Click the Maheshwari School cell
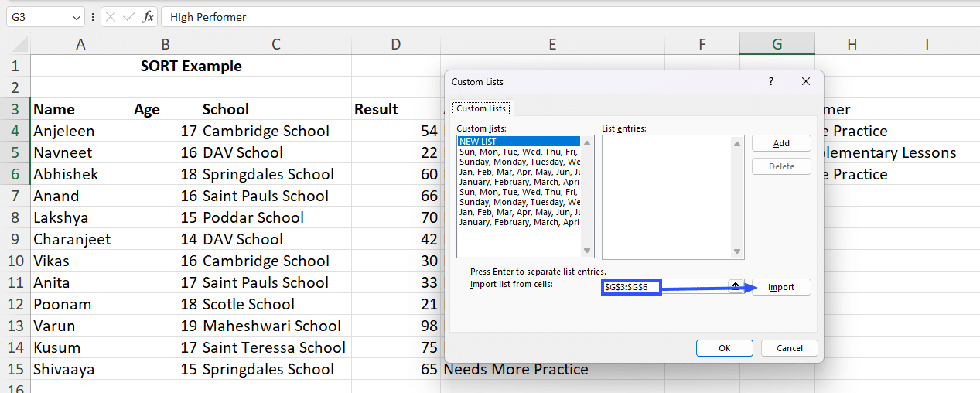Viewport: 980px width, 393px height. click(275, 326)
